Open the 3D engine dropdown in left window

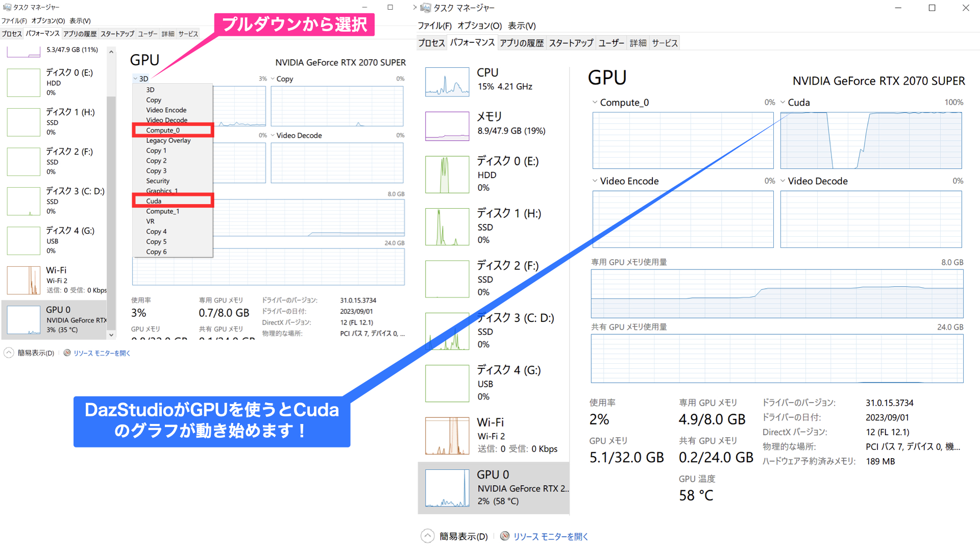click(141, 79)
